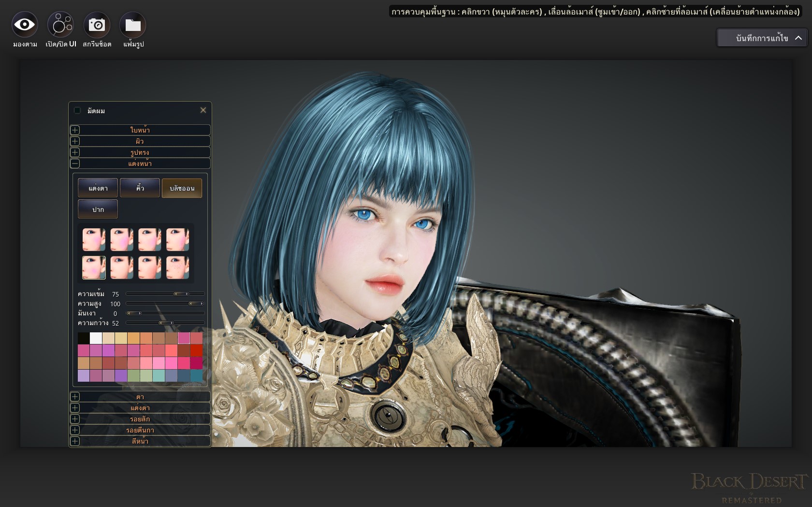Open the บันทึกการแก้ไข dropdown
This screenshot has width=812, height=507.
[x=762, y=38]
